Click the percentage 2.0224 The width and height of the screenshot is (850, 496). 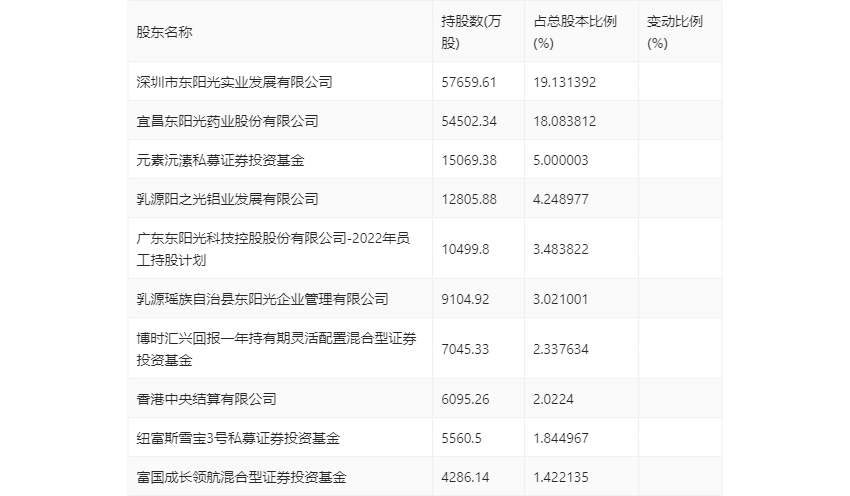[x=553, y=399]
